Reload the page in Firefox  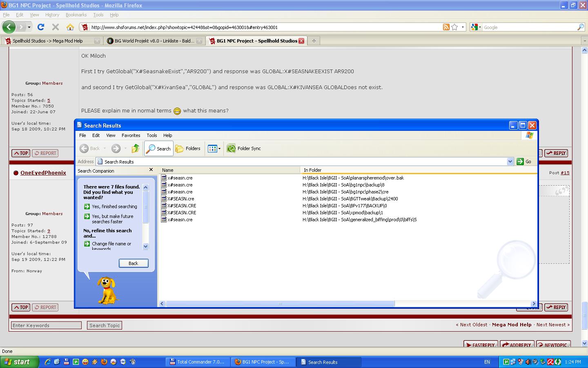[x=41, y=27]
